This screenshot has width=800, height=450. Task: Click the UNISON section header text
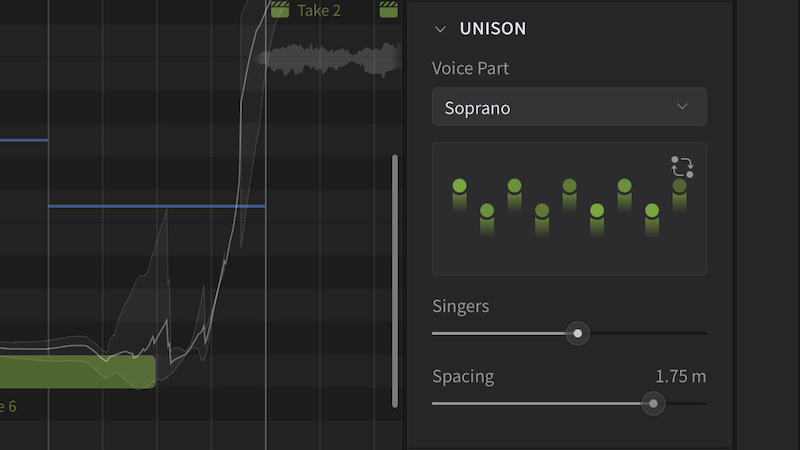point(493,29)
